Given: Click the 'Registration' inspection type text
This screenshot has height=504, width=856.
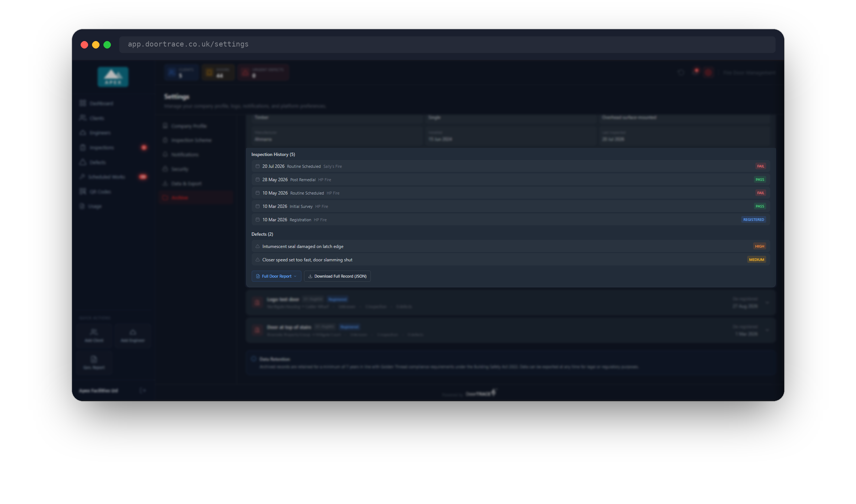Looking at the screenshot, I should tap(300, 220).
